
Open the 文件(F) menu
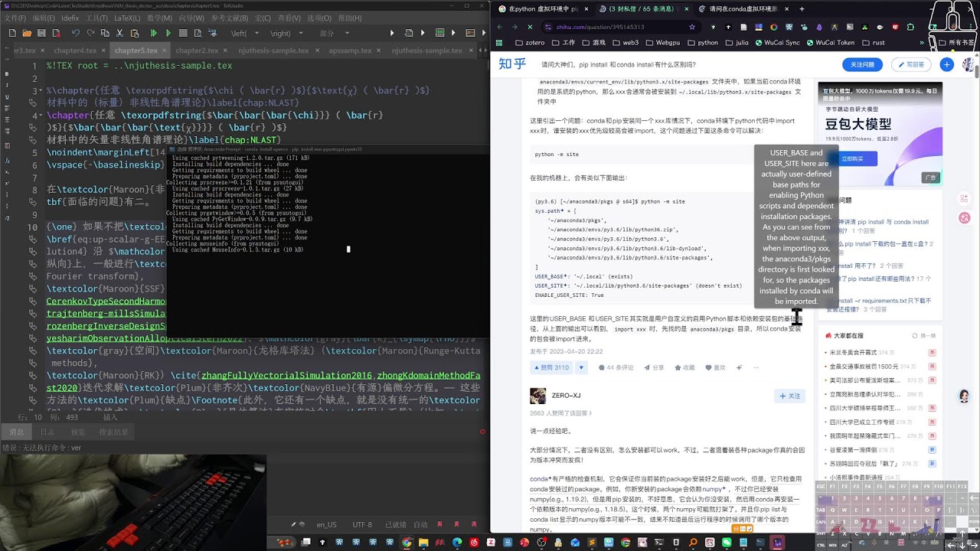pos(15,18)
